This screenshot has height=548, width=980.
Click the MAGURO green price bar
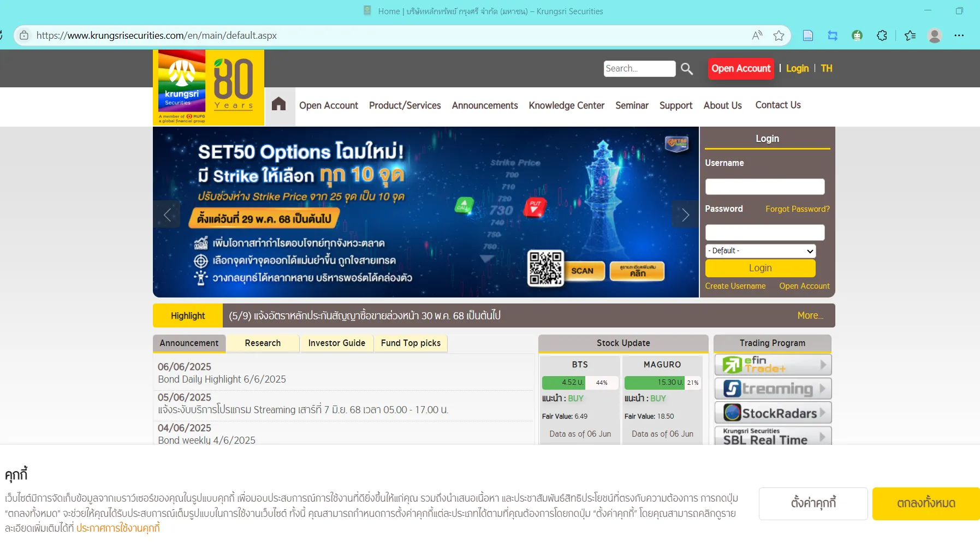coord(655,383)
